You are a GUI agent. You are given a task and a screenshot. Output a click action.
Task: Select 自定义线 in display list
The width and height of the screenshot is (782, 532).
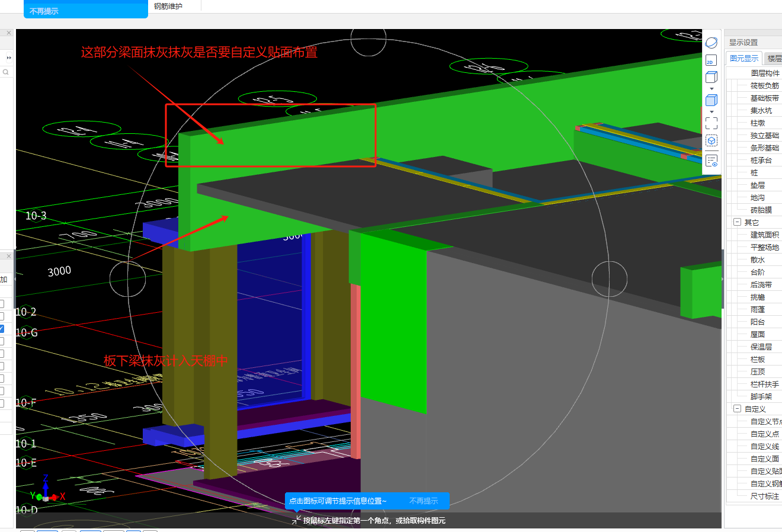click(765, 446)
